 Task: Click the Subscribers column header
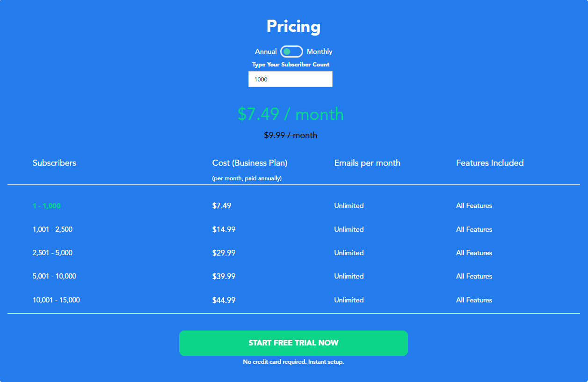54,163
